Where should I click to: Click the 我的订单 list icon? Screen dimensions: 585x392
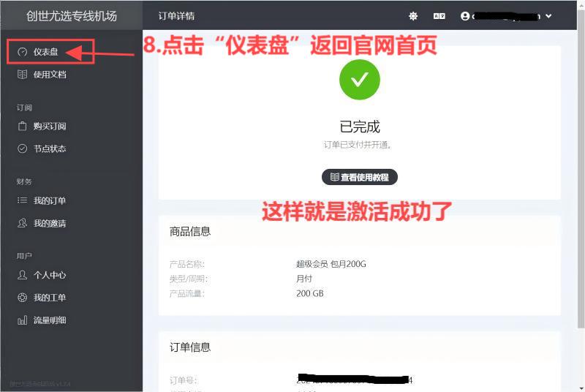pyautogui.click(x=23, y=200)
